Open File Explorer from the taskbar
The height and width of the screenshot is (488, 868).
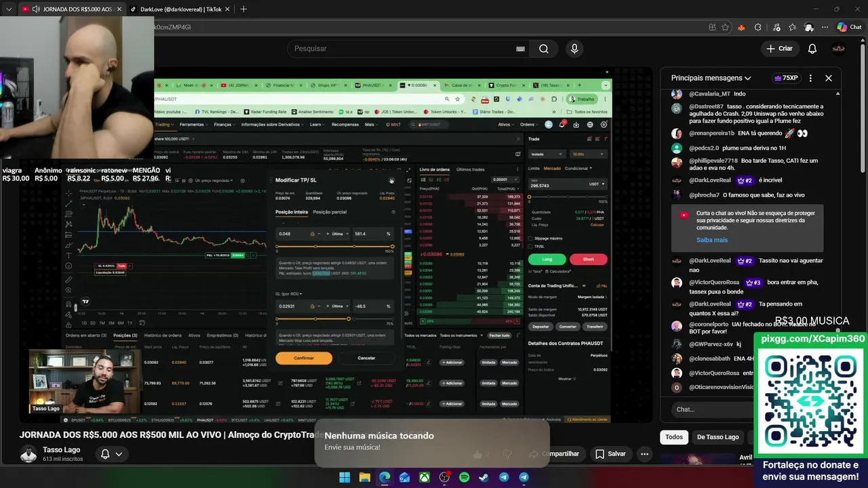[365, 477]
